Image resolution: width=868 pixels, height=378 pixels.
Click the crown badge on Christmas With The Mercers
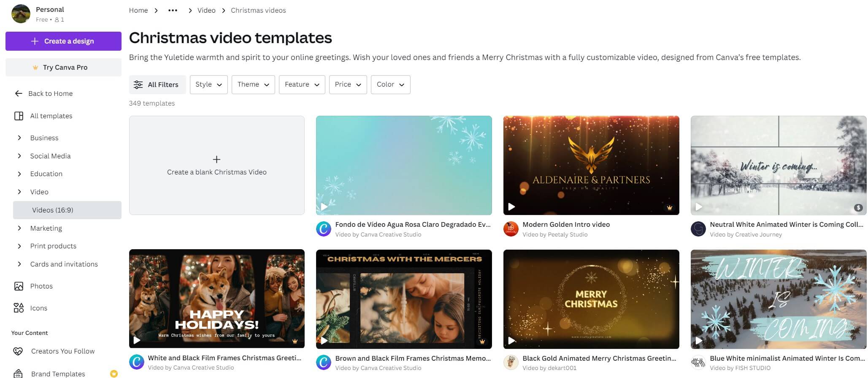tap(482, 341)
